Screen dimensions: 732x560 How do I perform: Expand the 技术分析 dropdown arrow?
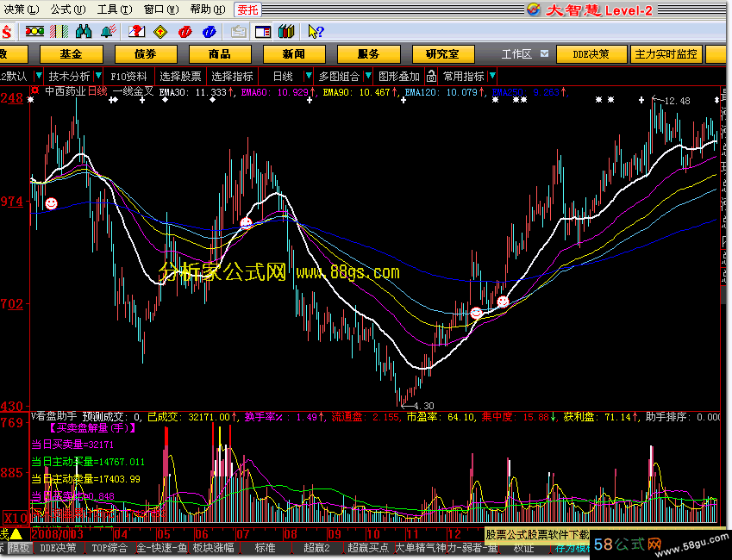click(98, 76)
